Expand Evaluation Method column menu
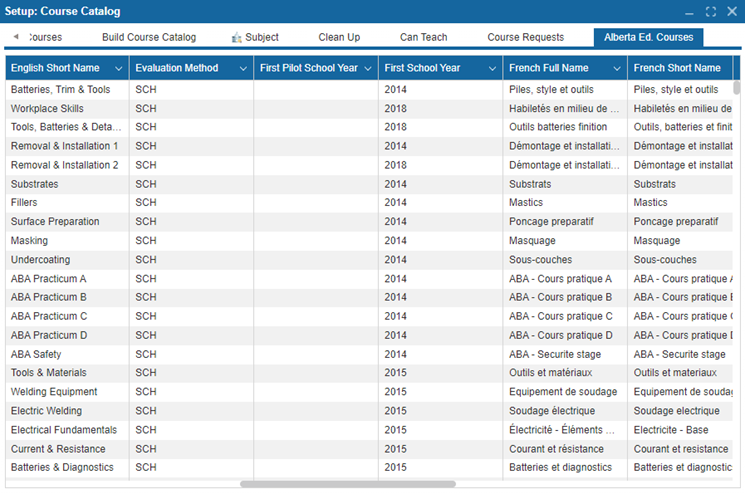 click(x=243, y=68)
